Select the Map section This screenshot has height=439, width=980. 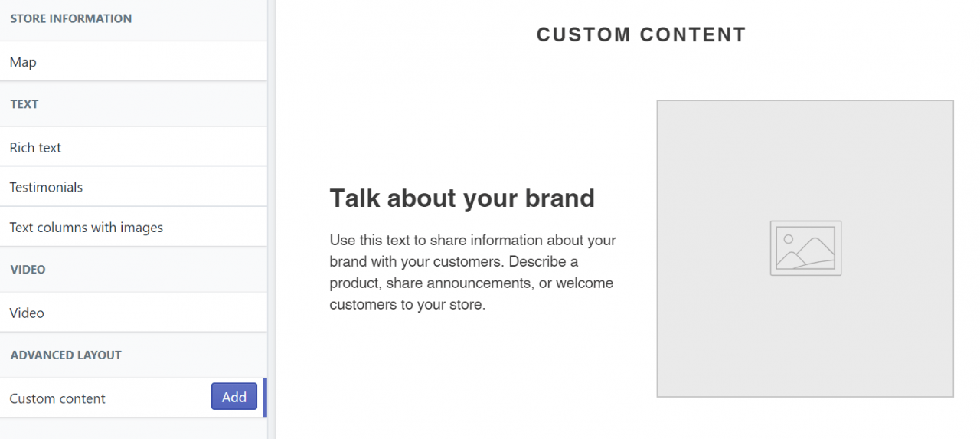click(x=133, y=62)
